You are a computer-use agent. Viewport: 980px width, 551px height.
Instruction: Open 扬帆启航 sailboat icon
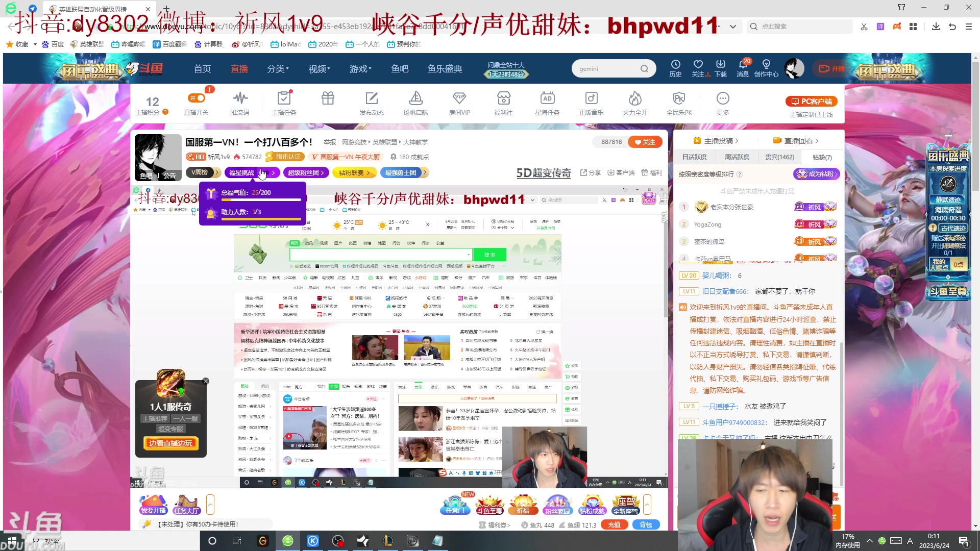click(415, 103)
